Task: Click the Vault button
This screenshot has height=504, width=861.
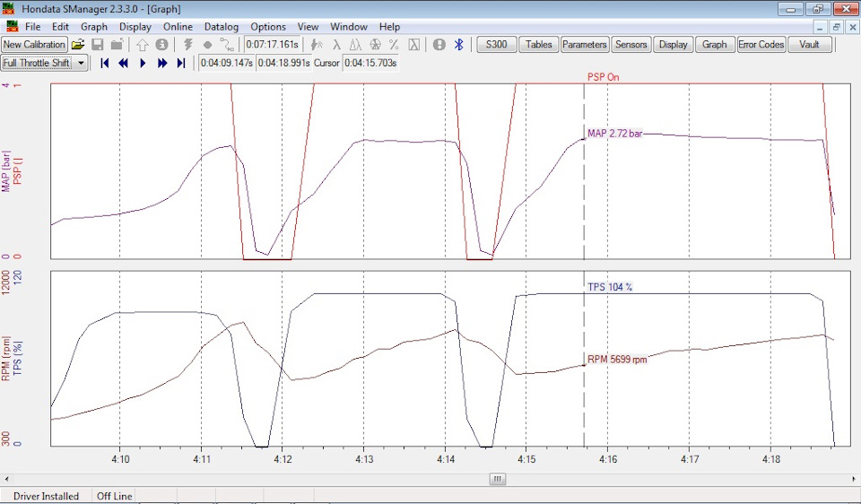Action: 809,45
